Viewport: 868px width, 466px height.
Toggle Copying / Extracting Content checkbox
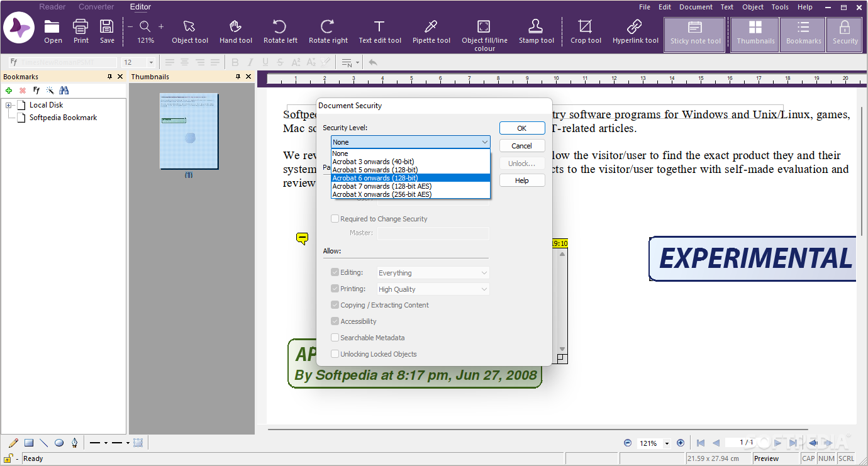tap(335, 305)
